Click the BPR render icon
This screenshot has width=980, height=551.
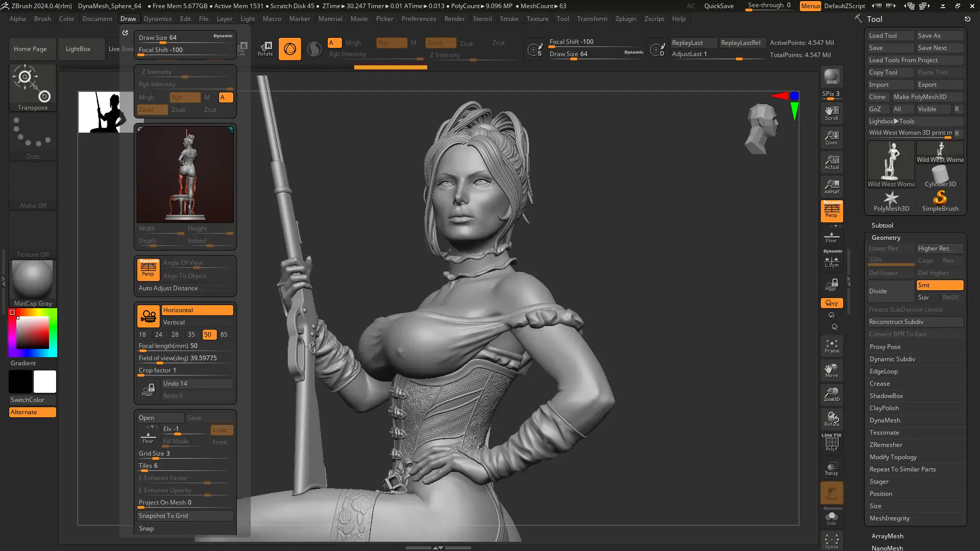(x=831, y=77)
